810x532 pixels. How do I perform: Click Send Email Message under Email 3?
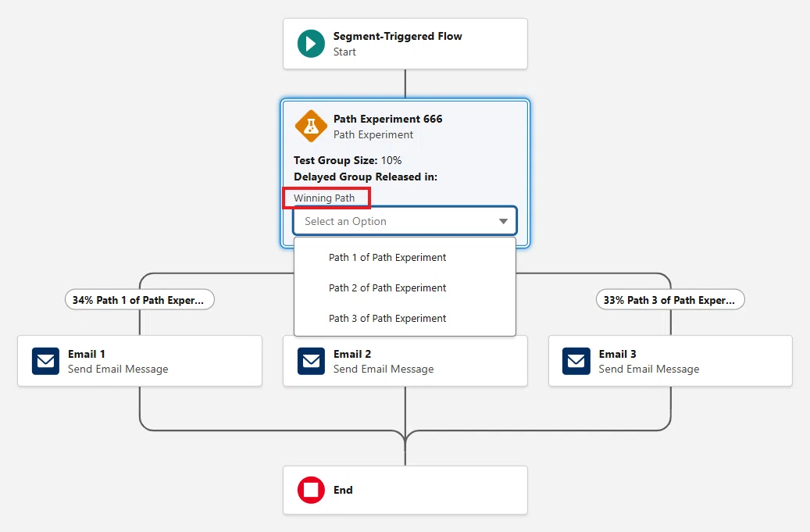click(x=649, y=369)
